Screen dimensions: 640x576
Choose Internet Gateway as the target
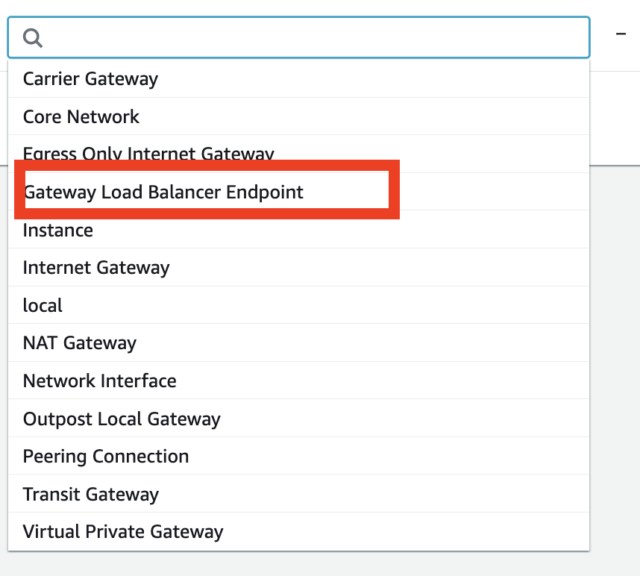tap(299, 268)
